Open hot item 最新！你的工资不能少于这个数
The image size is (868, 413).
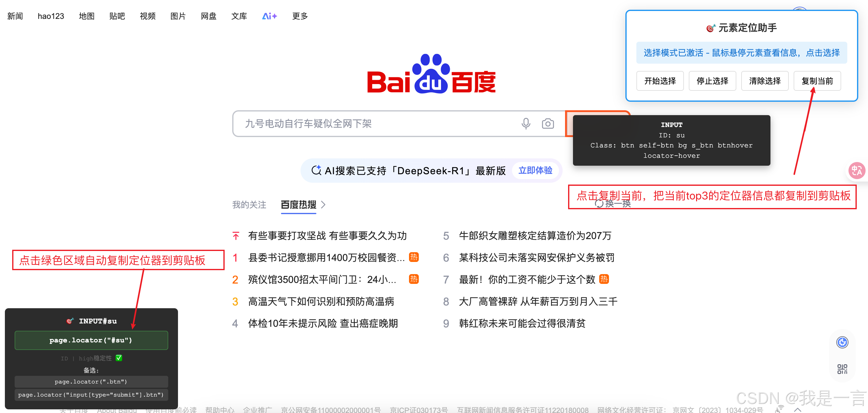click(x=527, y=279)
